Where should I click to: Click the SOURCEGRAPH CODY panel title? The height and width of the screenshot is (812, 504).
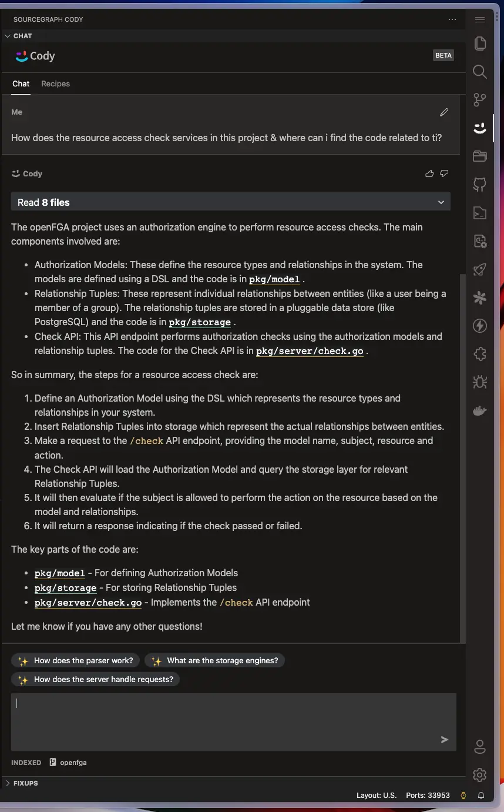[x=48, y=19]
